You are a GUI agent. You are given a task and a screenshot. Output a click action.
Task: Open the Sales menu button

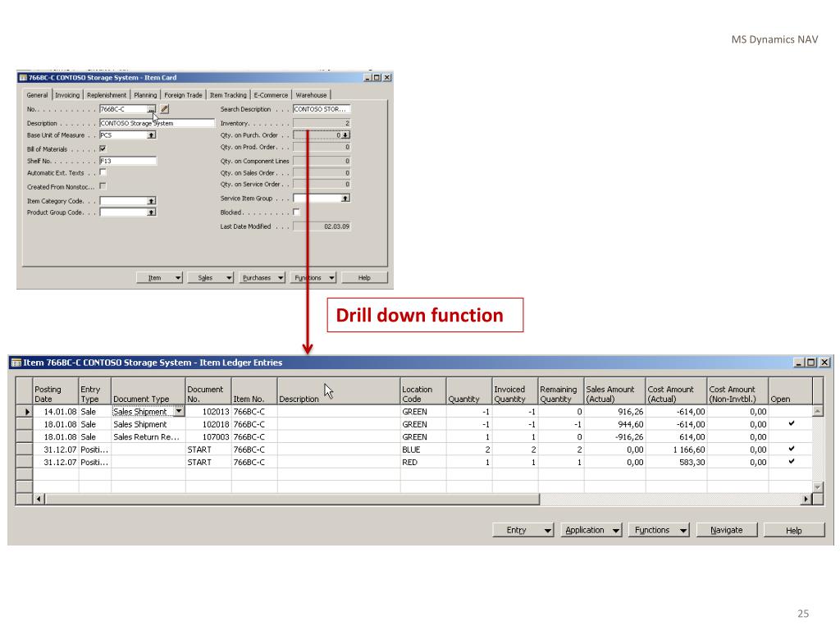tap(211, 277)
